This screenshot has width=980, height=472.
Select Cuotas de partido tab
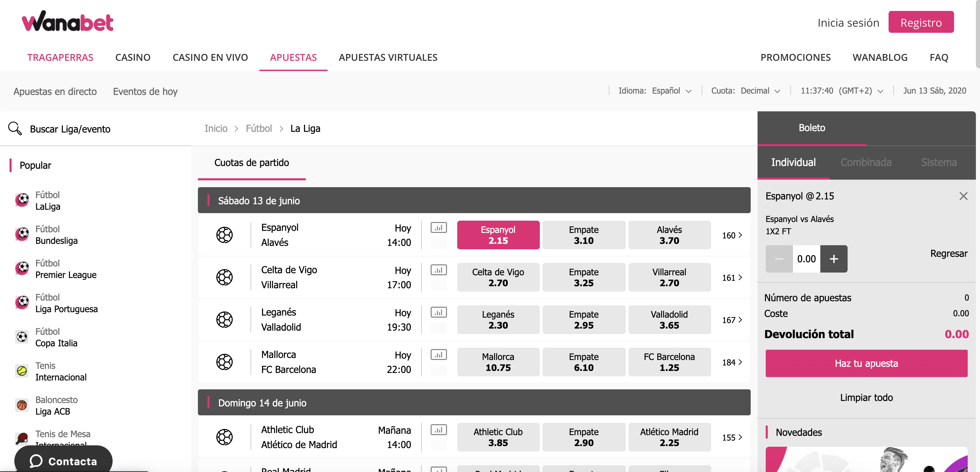pyautogui.click(x=251, y=163)
